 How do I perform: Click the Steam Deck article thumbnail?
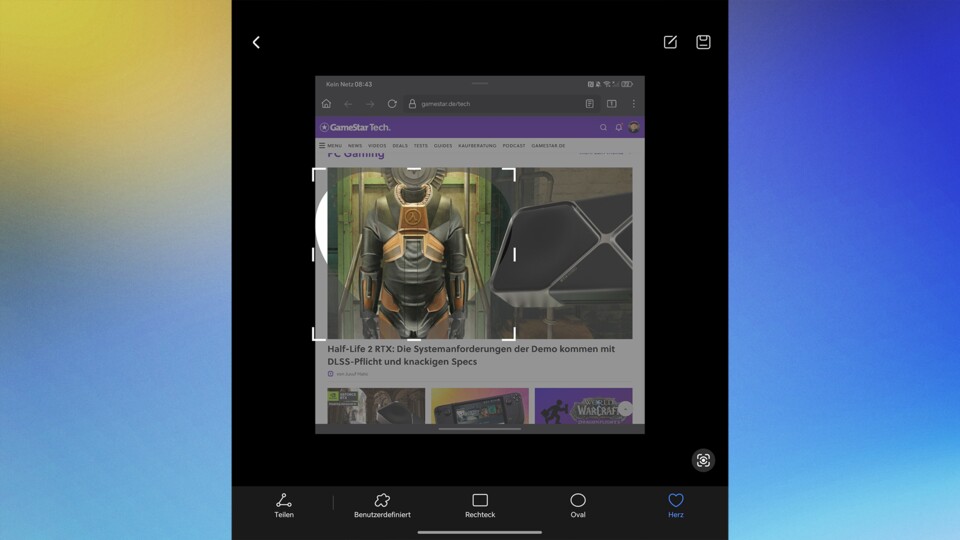[x=480, y=406]
